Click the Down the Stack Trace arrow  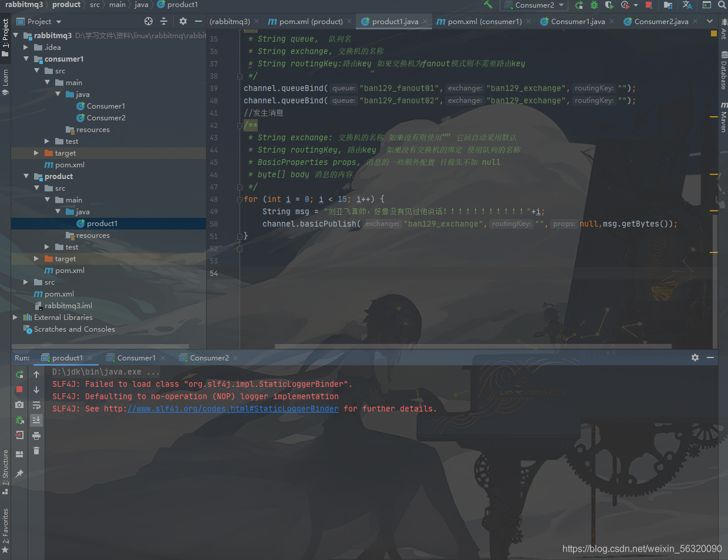(x=36, y=389)
